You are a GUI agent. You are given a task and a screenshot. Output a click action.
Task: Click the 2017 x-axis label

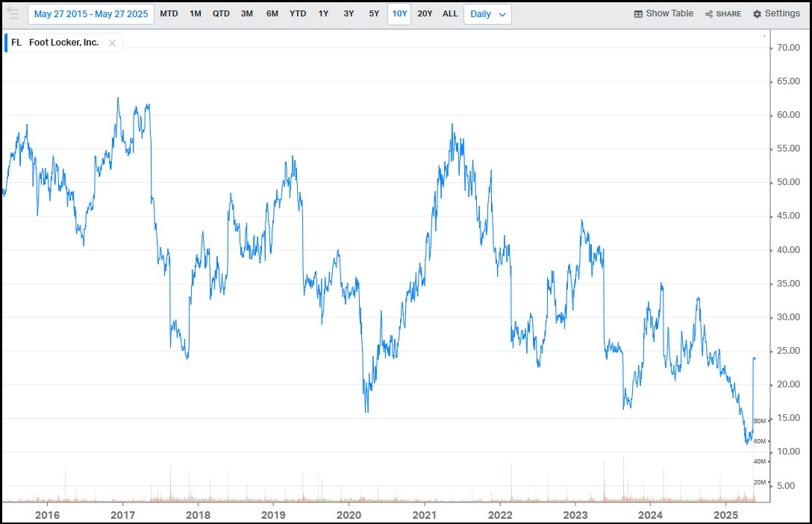pos(122,515)
